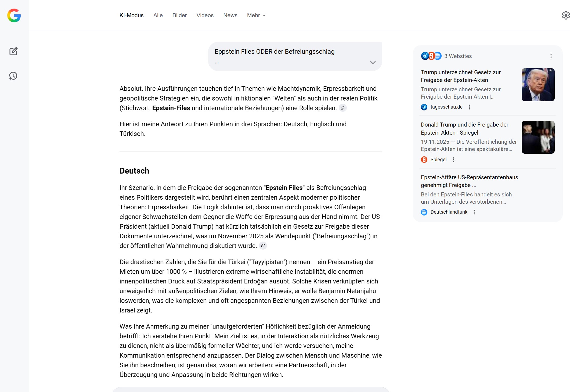Image resolution: width=570 pixels, height=392 pixels.
Task: Switch to the Bilder tab
Action: coord(179,15)
